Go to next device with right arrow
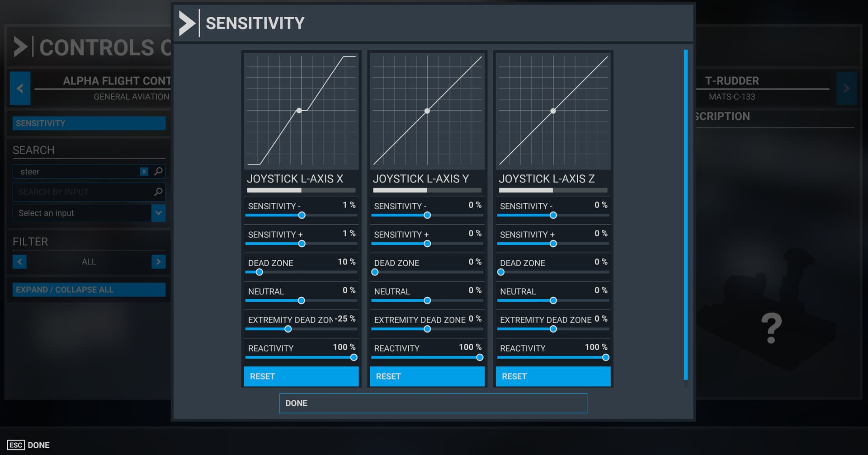 click(x=846, y=88)
